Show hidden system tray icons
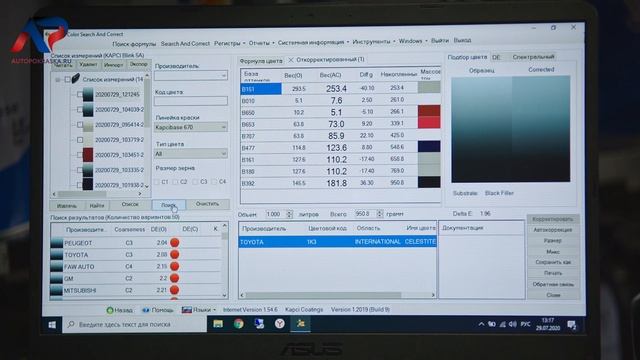The width and height of the screenshot is (640, 360). click(x=481, y=324)
